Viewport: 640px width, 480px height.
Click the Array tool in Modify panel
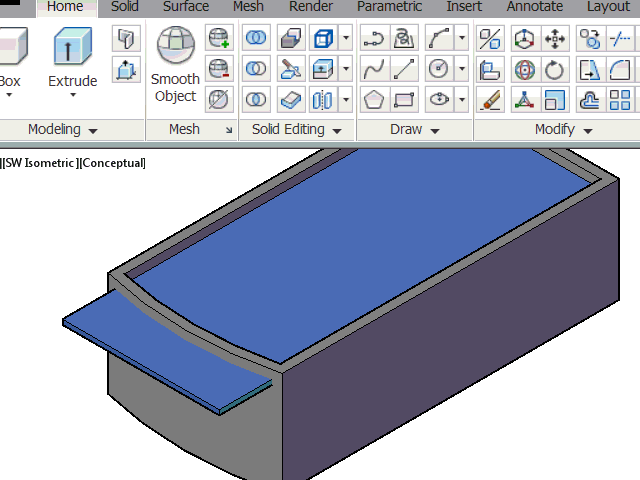[621, 100]
